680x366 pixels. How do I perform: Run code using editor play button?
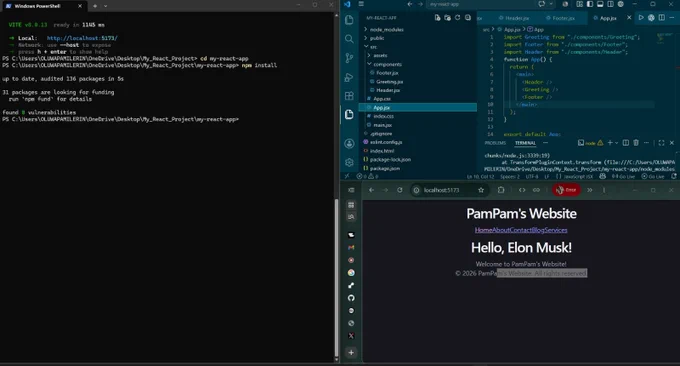(x=641, y=18)
